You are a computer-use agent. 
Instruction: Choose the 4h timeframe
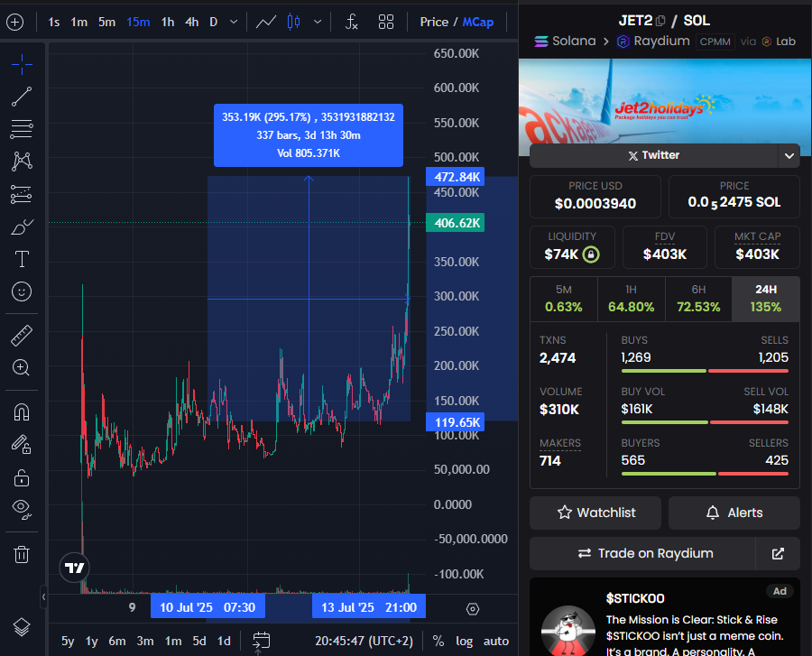pyautogui.click(x=192, y=23)
